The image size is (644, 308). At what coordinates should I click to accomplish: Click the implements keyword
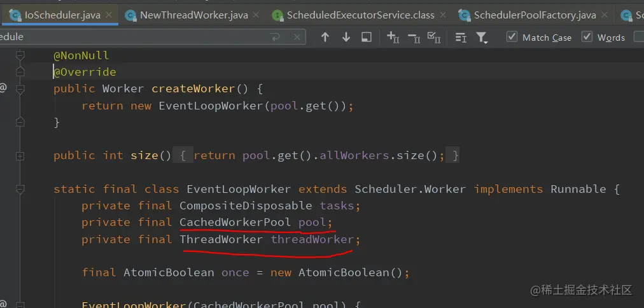coord(508,189)
